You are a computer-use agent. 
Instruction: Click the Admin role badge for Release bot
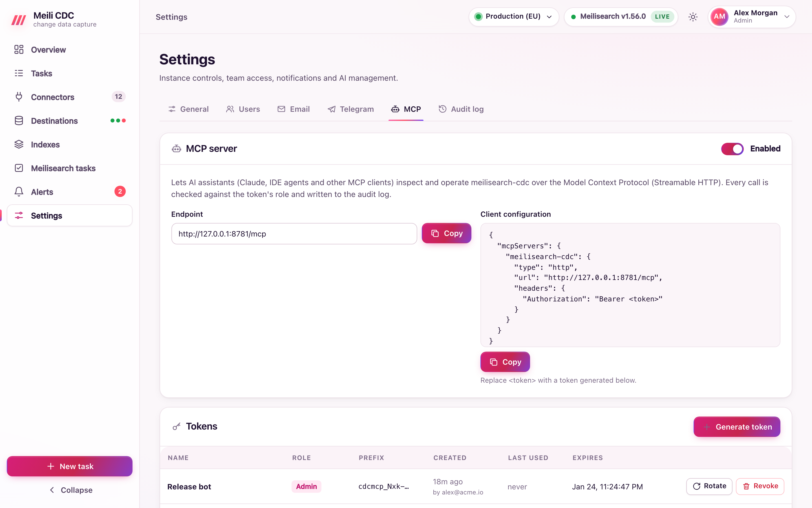(306, 487)
